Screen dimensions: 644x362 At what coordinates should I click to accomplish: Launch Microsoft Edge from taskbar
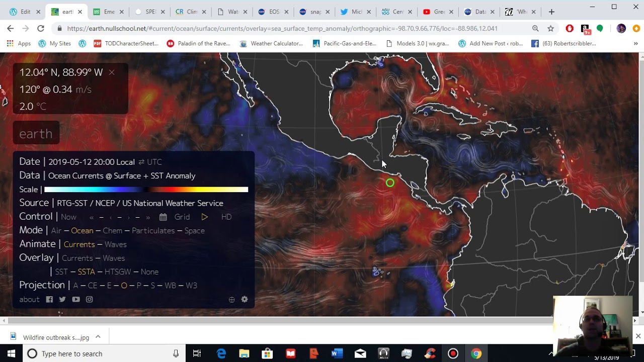[x=221, y=353]
